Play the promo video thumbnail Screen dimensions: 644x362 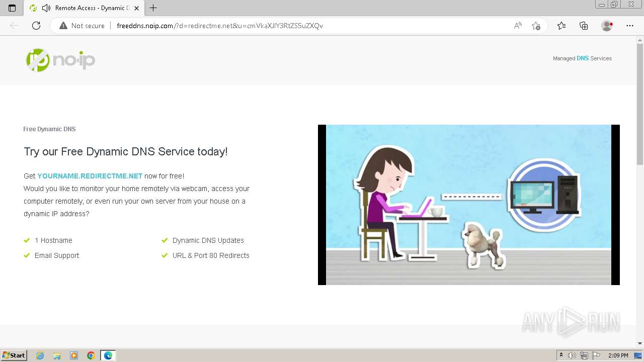click(469, 205)
